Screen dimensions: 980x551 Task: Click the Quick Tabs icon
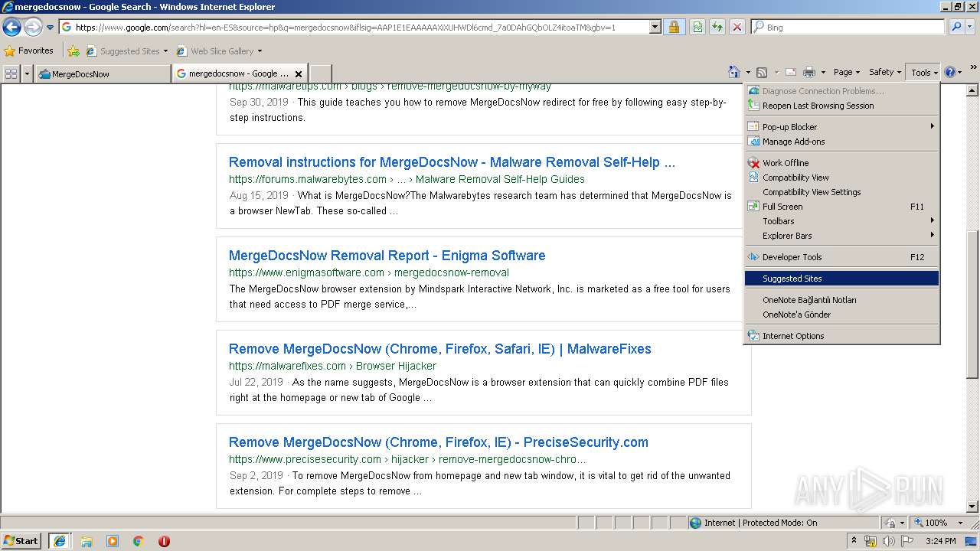[x=11, y=73]
